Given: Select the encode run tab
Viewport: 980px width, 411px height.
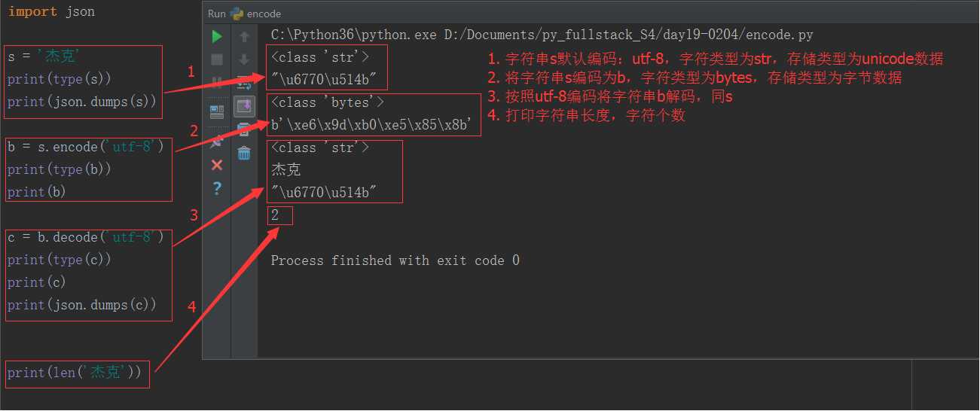Looking at the screenshot, I should point(256,14).
